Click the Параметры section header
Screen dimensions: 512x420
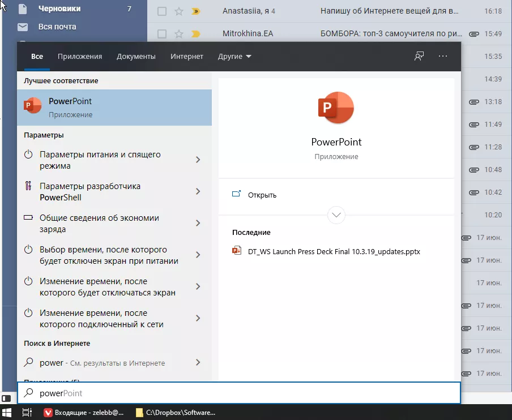coord(44,135)
